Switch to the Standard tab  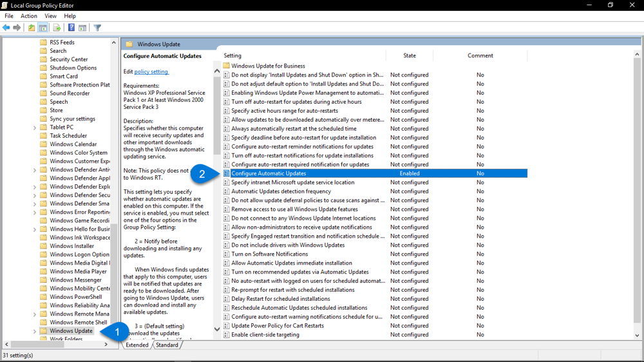coord(167,345)
